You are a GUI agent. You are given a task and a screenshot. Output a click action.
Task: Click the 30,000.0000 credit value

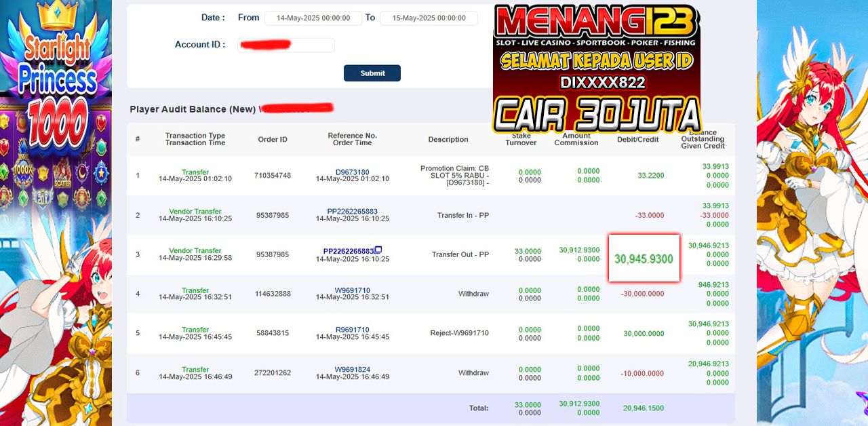644,333
